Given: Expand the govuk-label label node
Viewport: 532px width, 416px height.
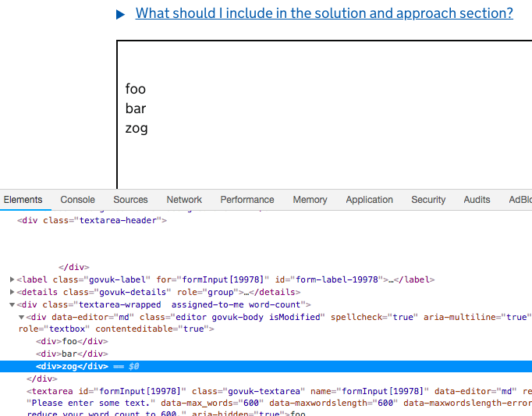Looking at the screenshot, I should pos(12,279).
